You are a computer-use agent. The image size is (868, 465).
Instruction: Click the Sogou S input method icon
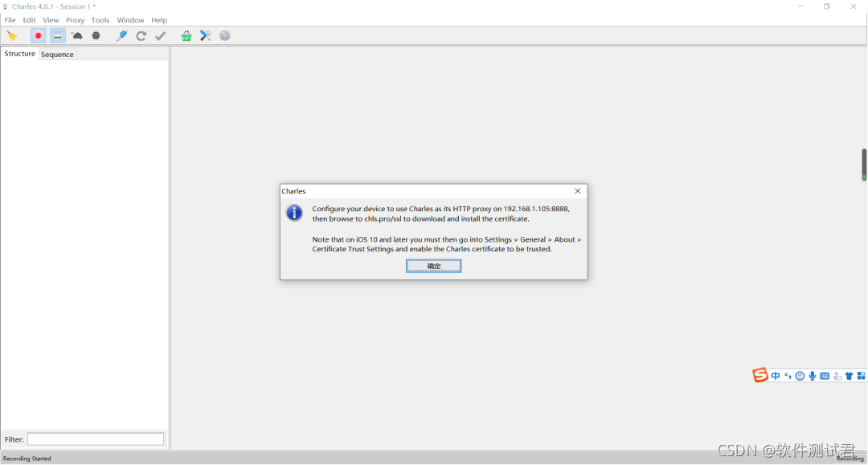click(x=760, y=375)
